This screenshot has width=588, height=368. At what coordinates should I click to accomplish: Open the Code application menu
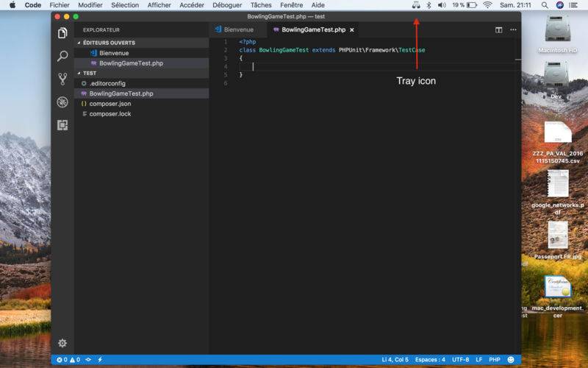coord(32,5)
